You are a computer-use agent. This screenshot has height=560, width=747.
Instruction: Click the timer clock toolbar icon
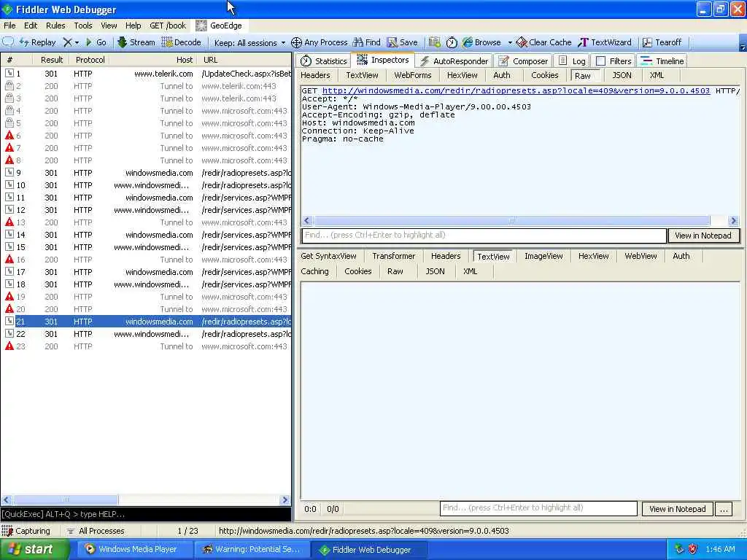point(452,42)
